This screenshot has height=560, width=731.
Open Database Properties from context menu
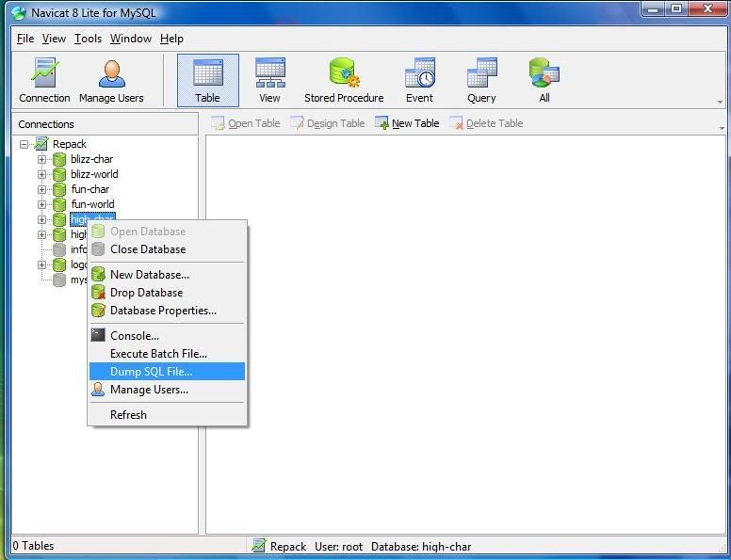(167, 311)
